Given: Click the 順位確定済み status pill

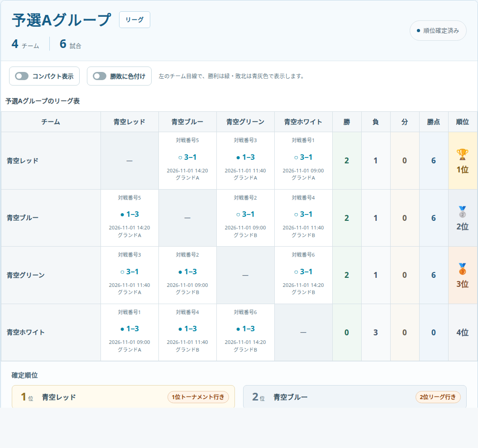Looking at the screenshot, I should coord(438,30).
